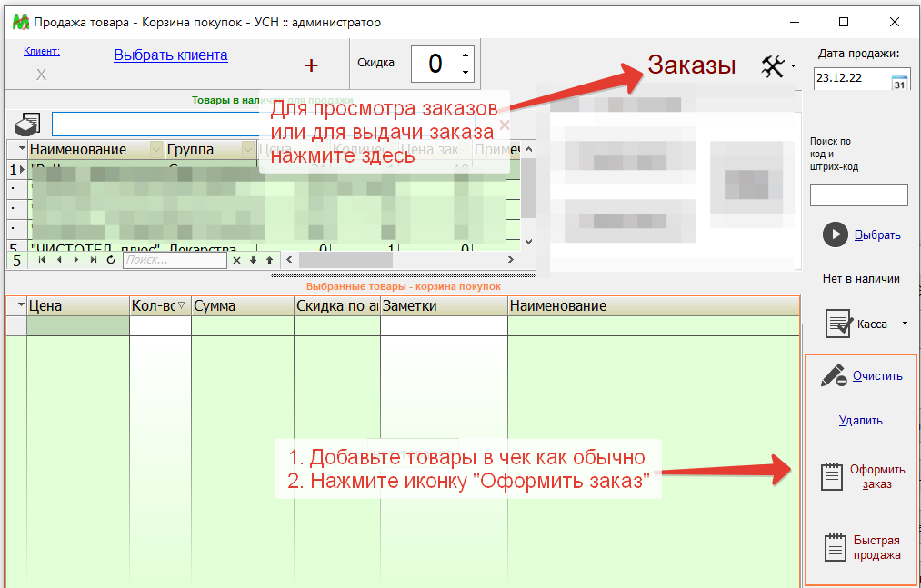The height and width of the screenshot is (588, 921).
Task: Click the notepad icon for Быстрая продажа
Action: (835, 547)
